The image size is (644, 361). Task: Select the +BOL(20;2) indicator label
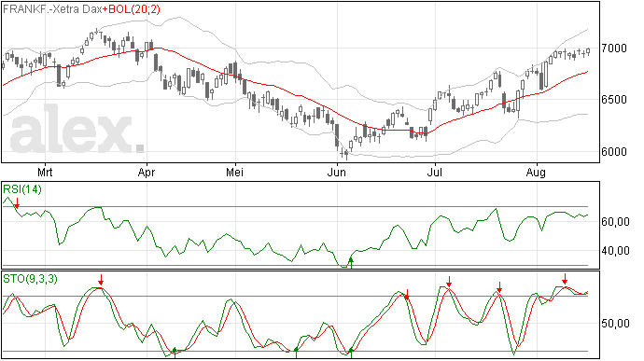pos(132,9)
